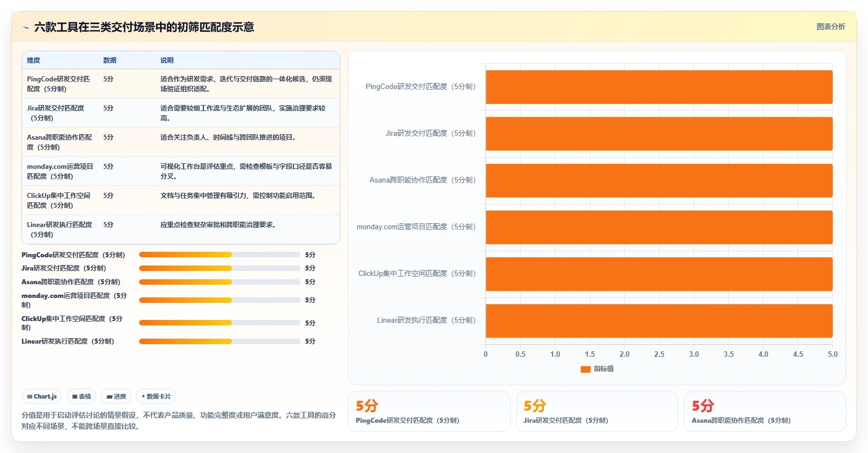Click the icon beside the page title

[x=26, y=27]
